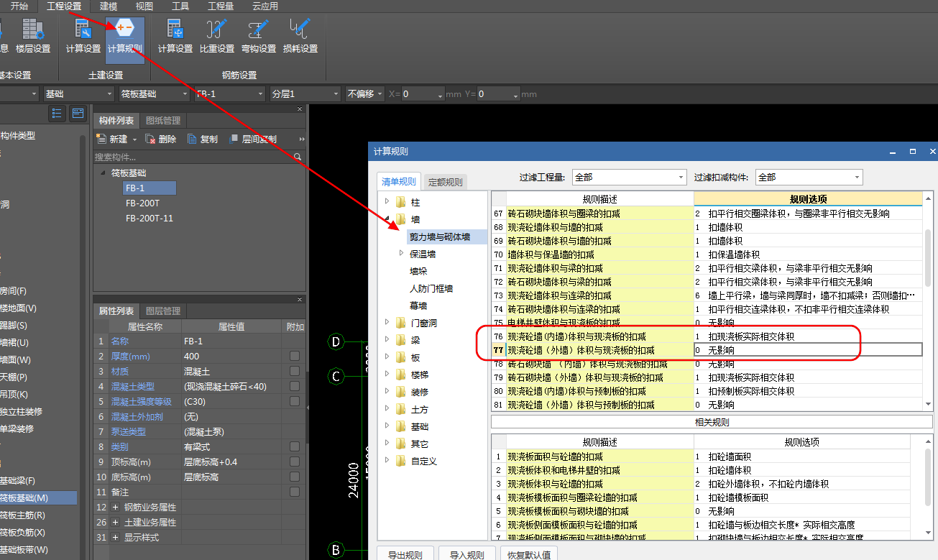The width and height of the screenshot is (938, 560).
Task: Switch to the 定额规则 tab
Action: coord(446,182)
